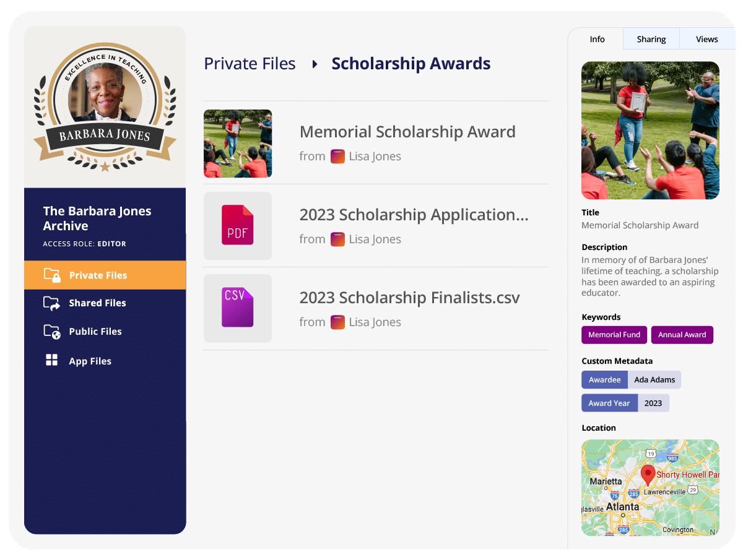This screenshot has height=560, width=743.
Task: Select the Memorial Fund keyword tag
Action: pyautogui.click(x=614, y=335)
